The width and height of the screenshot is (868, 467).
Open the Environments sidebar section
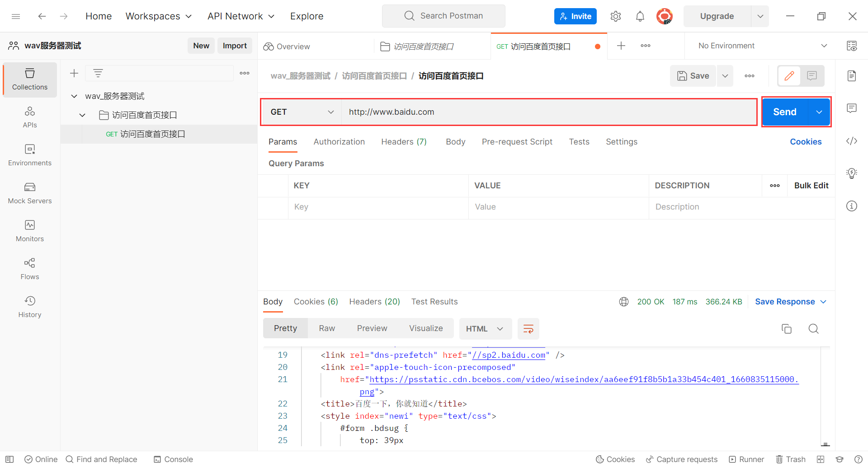pos(30,155)
